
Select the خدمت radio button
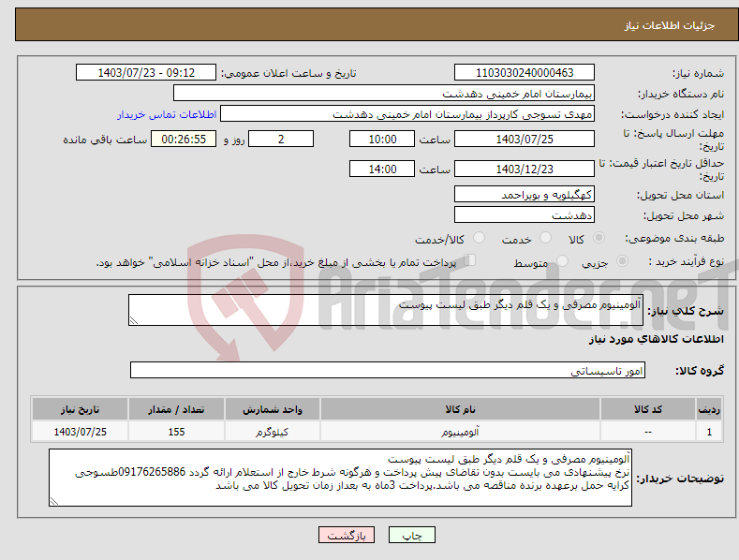(x=545, y=238)
